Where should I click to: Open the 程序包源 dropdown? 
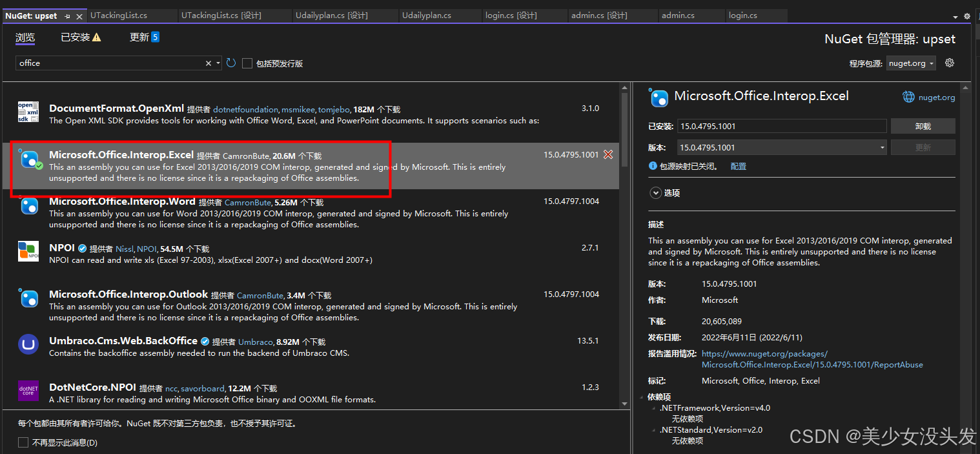910,63
